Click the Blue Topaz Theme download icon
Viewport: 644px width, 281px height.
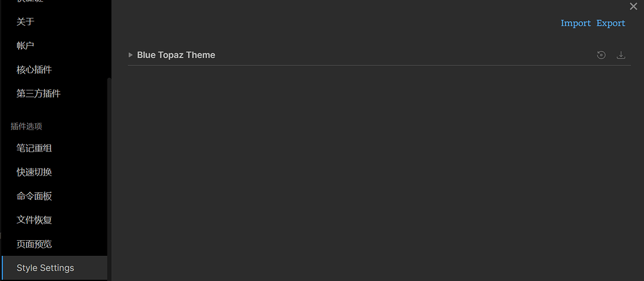tap(621, 55)
